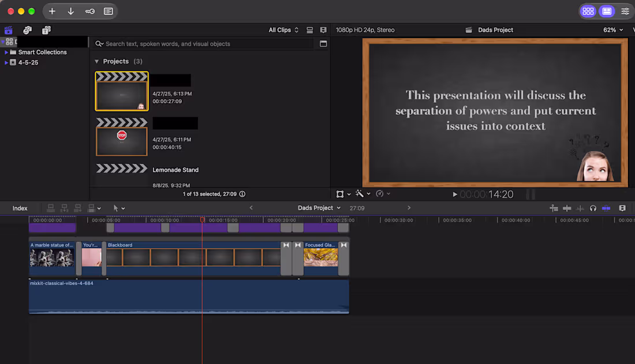The width and height of the screenshot is (635, 364).
Task: Select the Focused Gla... clip in timeline
Action: (x=321, y=258)
